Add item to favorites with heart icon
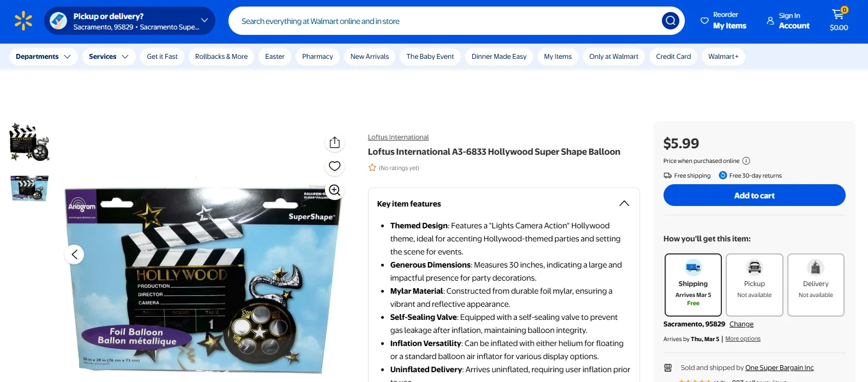The image size is (868, 382). click(x=335, y=166)
